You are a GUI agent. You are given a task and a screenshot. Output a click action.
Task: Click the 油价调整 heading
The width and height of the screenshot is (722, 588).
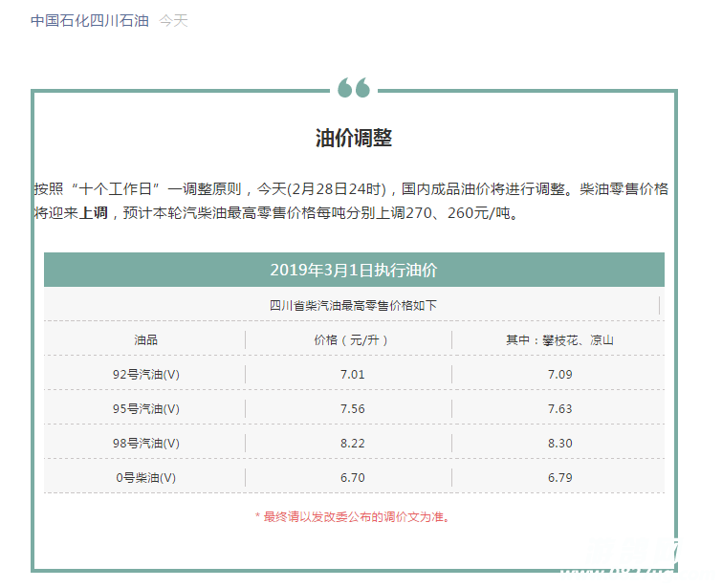(x=354, y=138)
